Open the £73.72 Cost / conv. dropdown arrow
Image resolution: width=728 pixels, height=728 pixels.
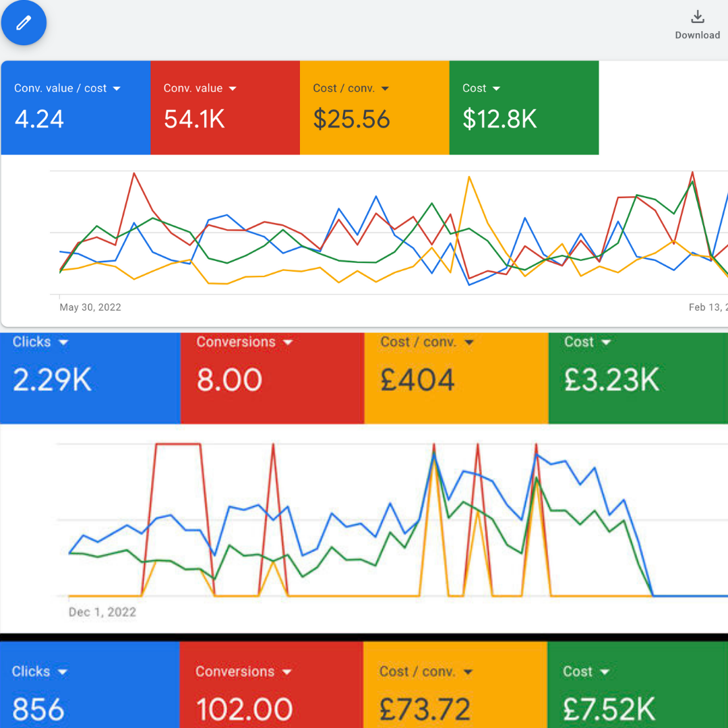(468, 672)
